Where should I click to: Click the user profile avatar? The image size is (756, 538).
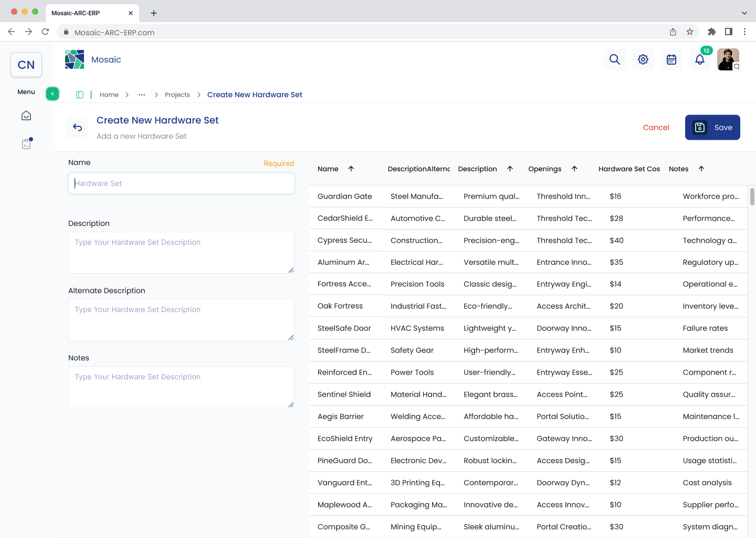728,59
